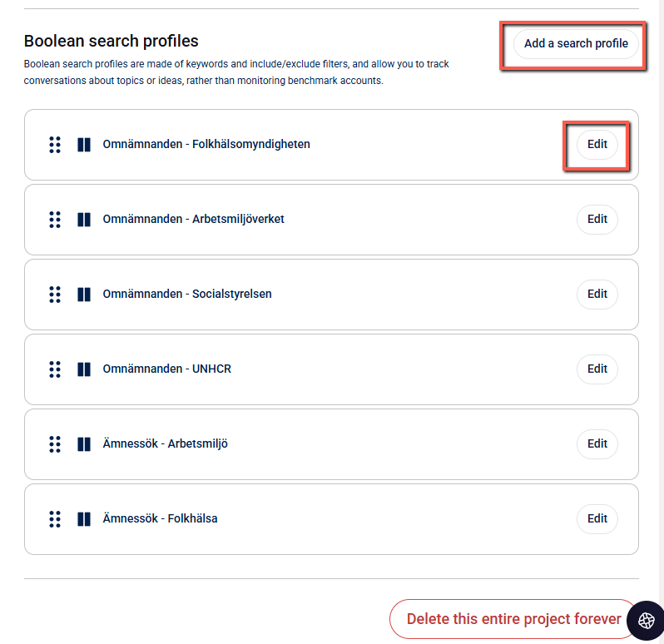Select the Omnämnanden - UNHCR profile name

pyautogui.click(x=167, y=369)
